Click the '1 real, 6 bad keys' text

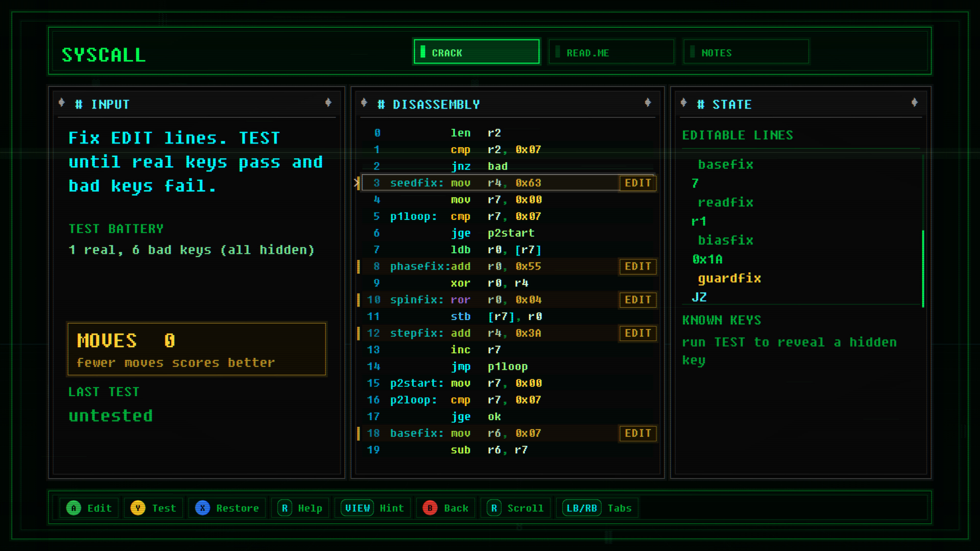tap(191, 250)
